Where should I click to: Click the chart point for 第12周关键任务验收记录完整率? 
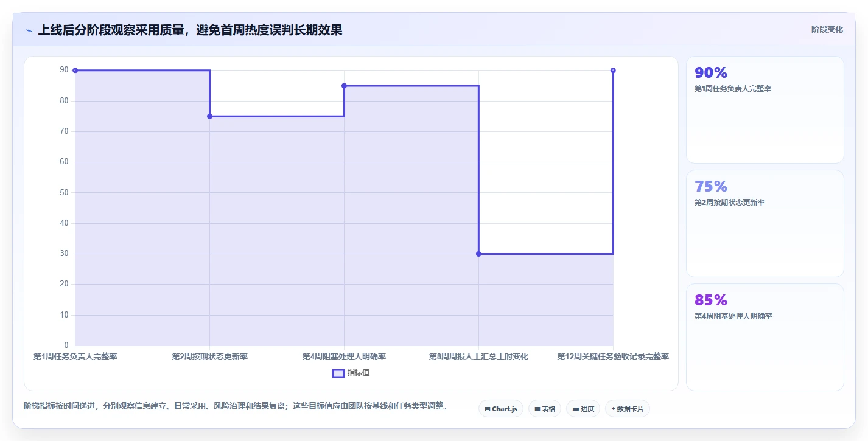613,71
